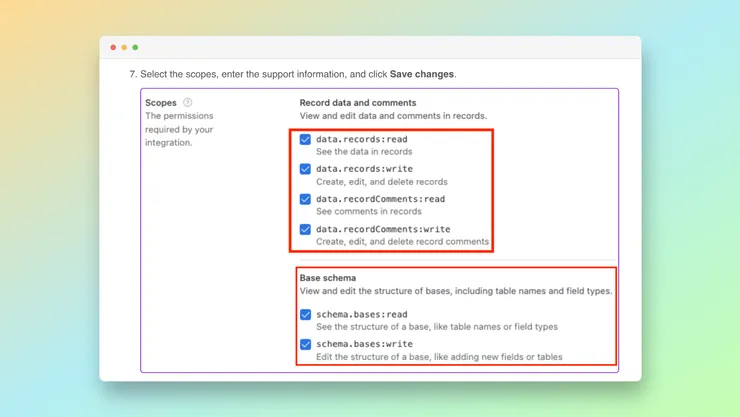The width and height of the screenshot is (740, 417).
Task: Click 'View and edit data and comments in records.'
Action: pos(393,116)
